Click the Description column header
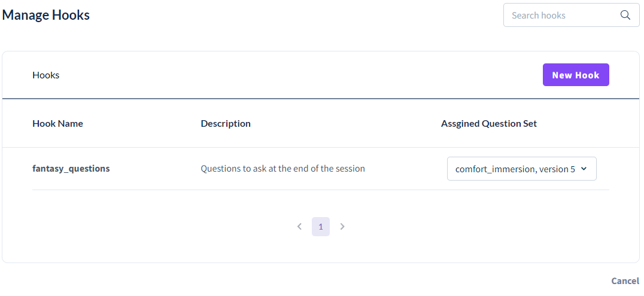The width and height of the screenshot is (644, 296). 226,124
